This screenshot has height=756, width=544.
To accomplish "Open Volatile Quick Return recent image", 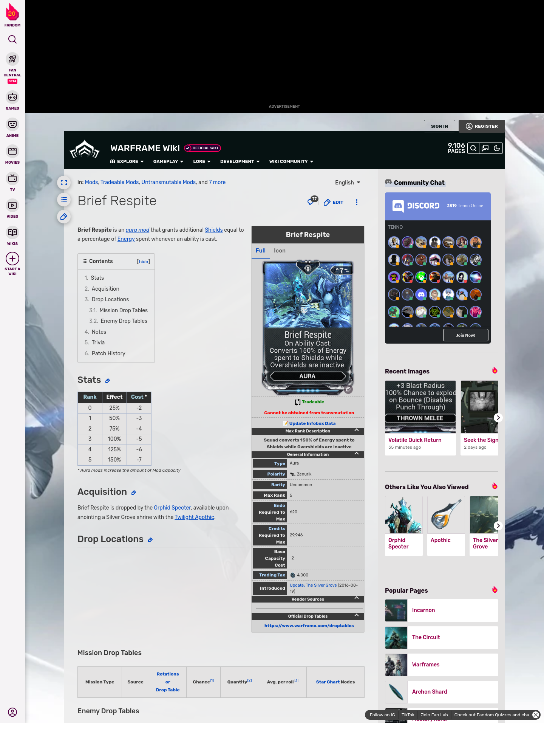I will click(420, 418).
